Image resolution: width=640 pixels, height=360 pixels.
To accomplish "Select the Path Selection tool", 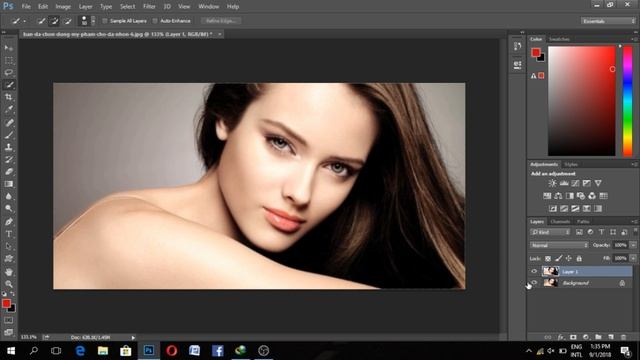I will [x=9, y=246].
